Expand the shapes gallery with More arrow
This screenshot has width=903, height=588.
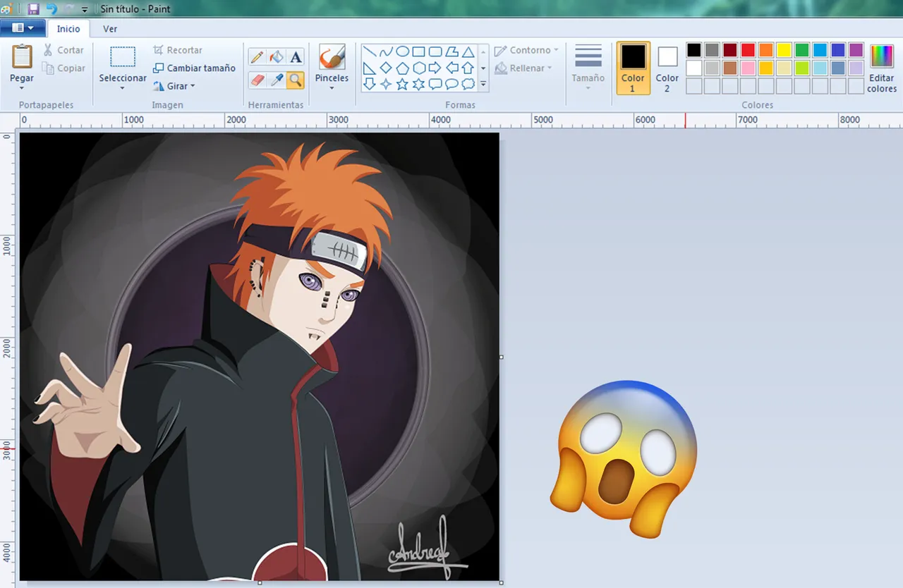tap(483, 84)
